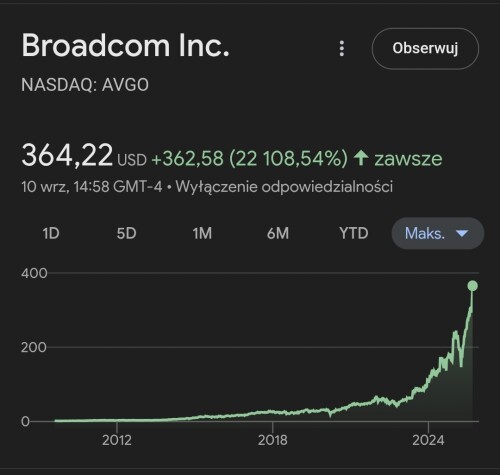The height and width of the screenshot is (475, 500).
Task: Click the +362,58 price change text
Action: (x=187, y=158)
